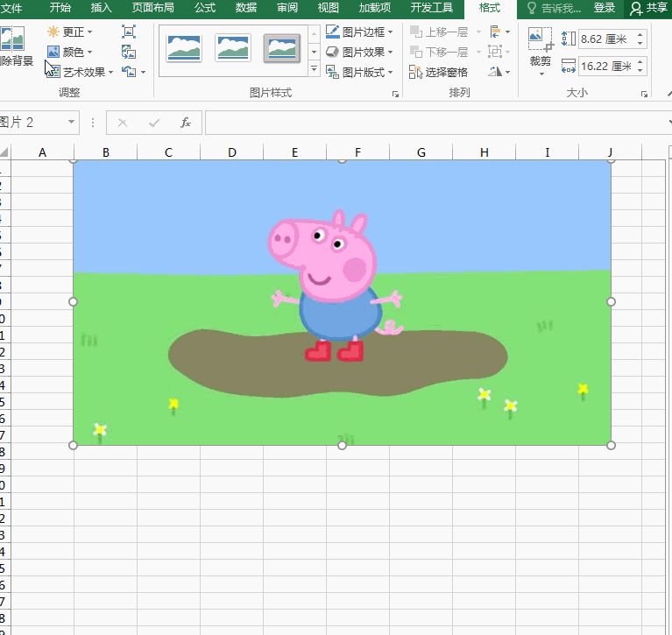
Task: Click the 共享 share button
Action: tap(649, 8)
